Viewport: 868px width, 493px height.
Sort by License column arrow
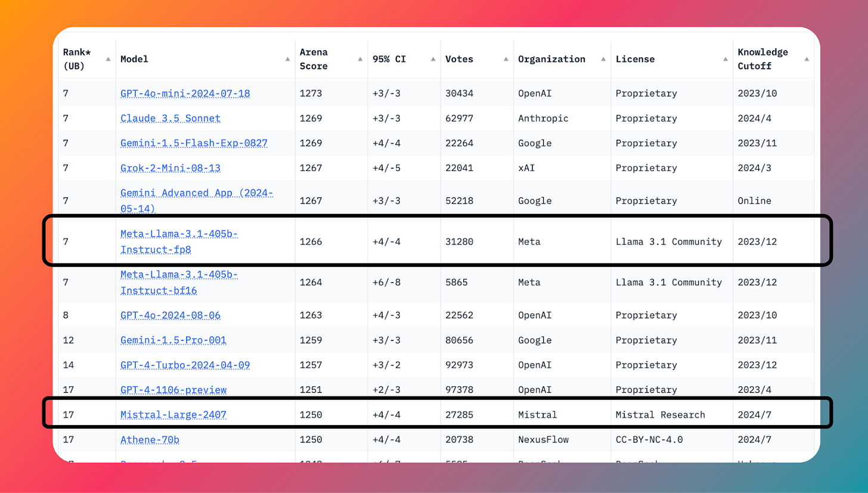tap(725, 59)
